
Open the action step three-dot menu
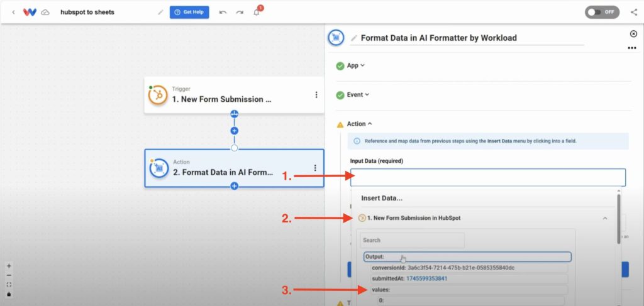[315, 168]
